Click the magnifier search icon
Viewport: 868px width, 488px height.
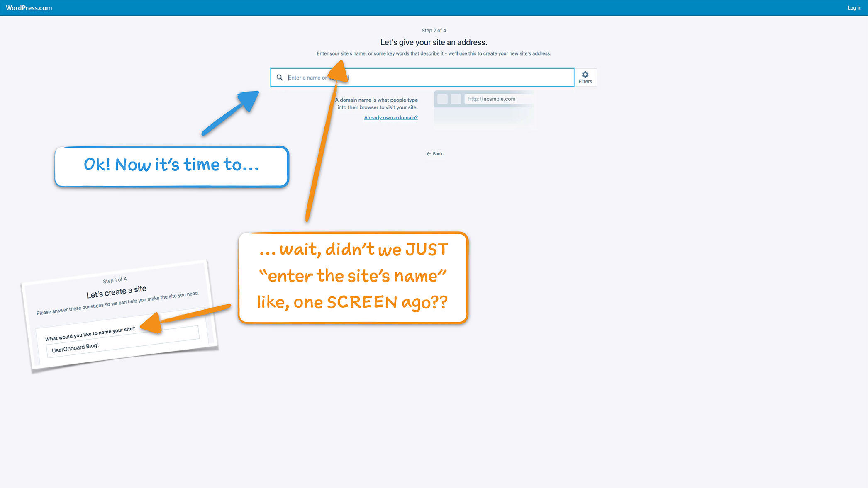(280, 78)
